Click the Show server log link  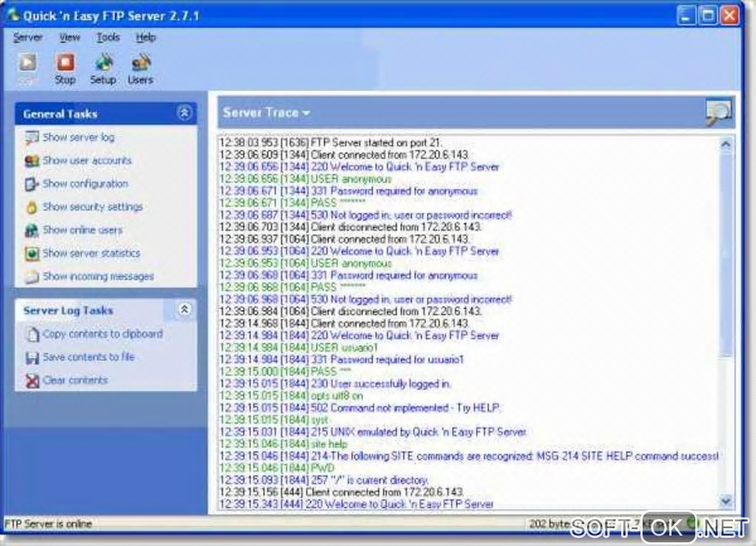79,137
